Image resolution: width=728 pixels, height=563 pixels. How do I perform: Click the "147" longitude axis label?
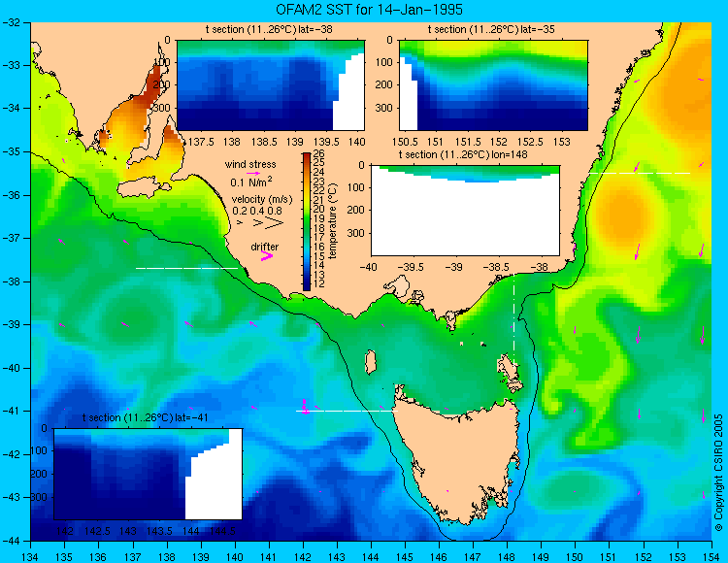pyautogui.click(x=473, y=557)
